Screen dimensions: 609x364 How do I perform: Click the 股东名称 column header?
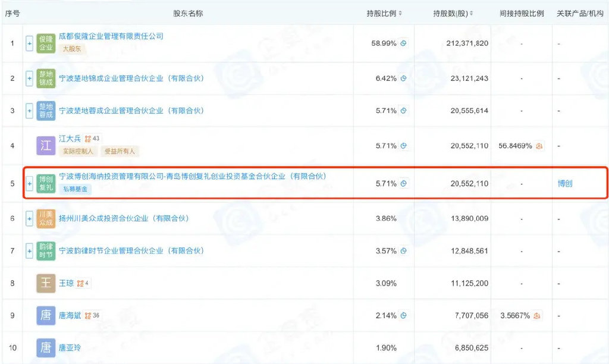[188, 14]
